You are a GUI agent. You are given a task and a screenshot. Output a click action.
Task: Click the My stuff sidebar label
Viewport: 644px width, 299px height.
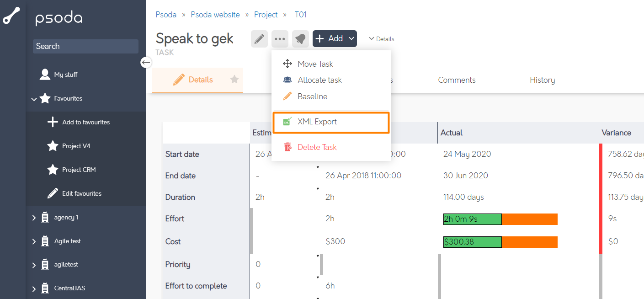point(66,75)
